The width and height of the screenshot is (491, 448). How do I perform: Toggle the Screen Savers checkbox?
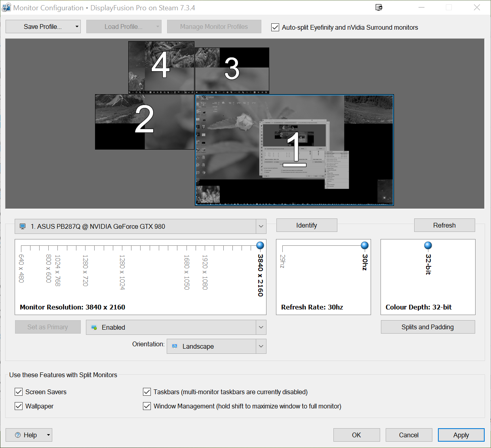coord(19,392)
